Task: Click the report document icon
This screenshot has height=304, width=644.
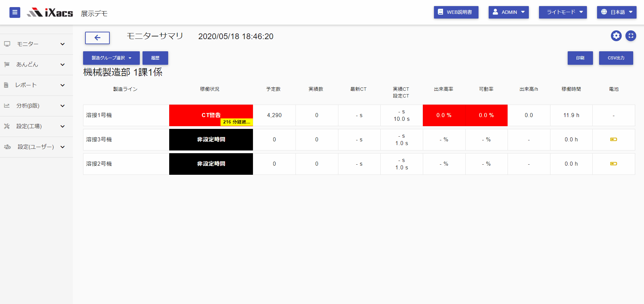Action: pos(6,85)
